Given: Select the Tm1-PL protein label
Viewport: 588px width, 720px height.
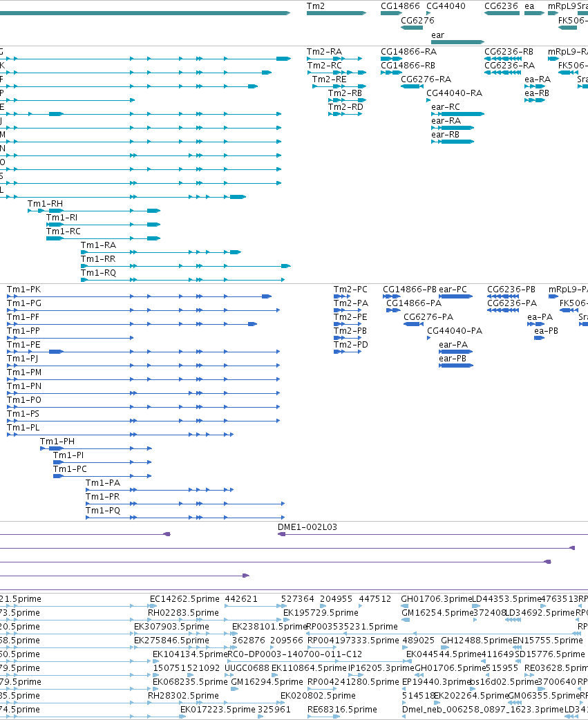Looking at the screenshot, I should (23, 427).
